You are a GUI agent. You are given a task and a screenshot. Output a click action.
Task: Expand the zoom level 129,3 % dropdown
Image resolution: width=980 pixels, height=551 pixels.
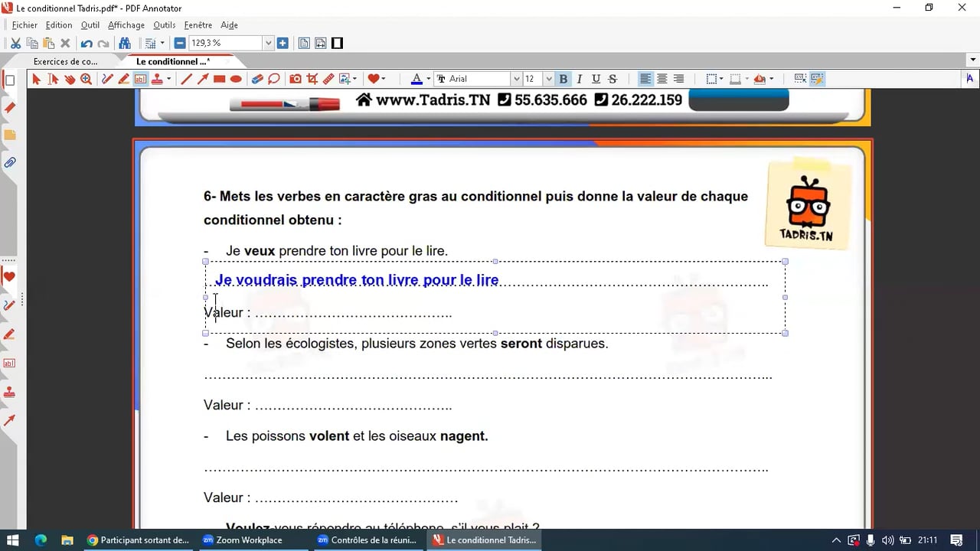coord(269,44)
